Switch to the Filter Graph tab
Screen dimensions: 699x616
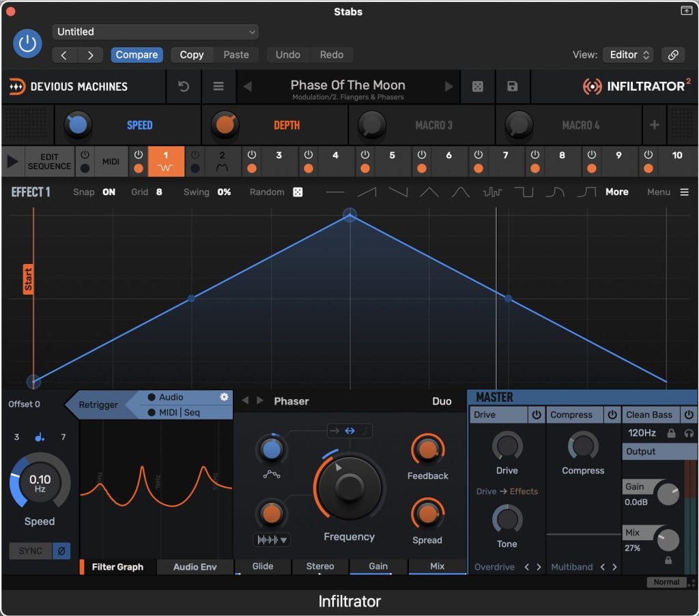tap(117, 567)
